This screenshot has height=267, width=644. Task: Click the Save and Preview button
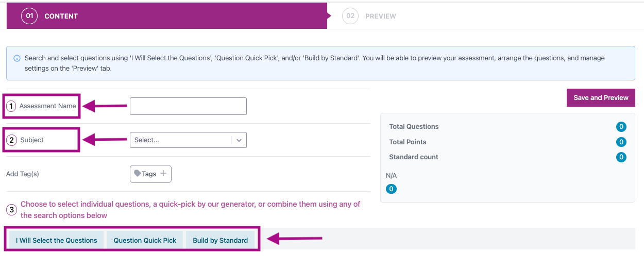click(601, 97)
